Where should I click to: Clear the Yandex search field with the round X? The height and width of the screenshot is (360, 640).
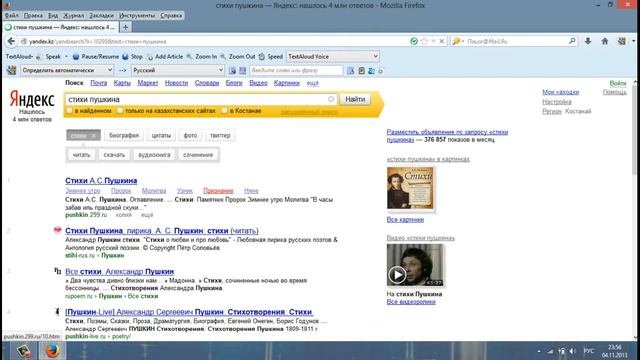tap(331, 99)
